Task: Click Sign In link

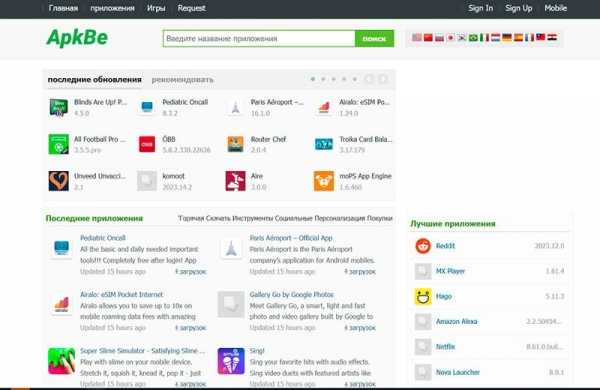Action: click(481, 8)
